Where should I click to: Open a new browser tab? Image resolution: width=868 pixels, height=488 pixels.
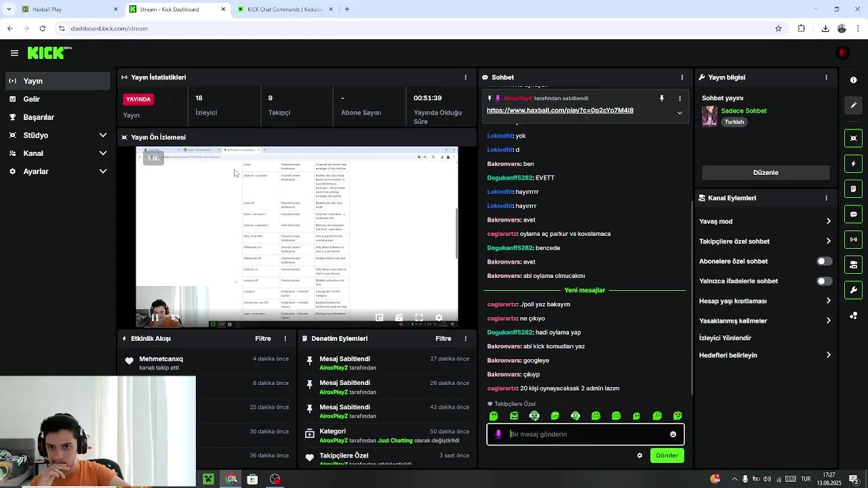[x=347, y=9]
